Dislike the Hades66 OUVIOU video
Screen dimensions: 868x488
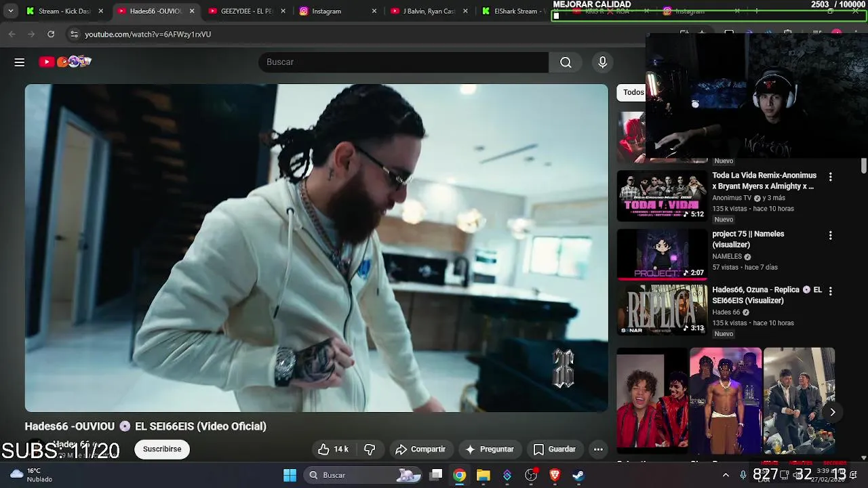370,449
